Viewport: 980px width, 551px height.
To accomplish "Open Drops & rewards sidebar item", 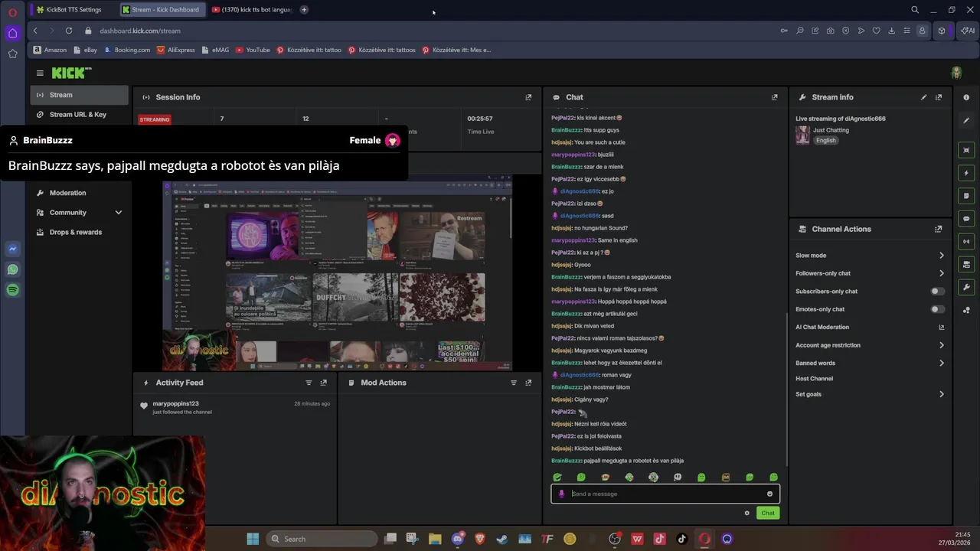I will (x=79, y=232).
